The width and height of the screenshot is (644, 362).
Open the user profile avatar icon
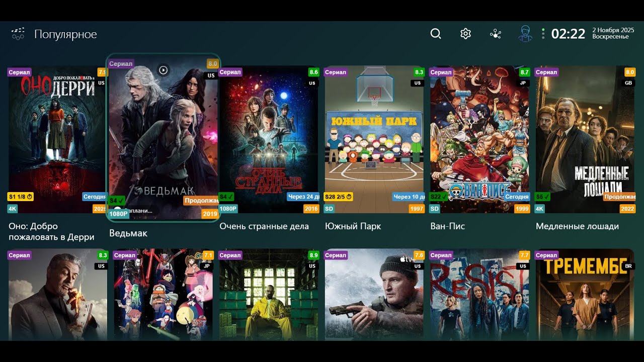(x=525, y=34)
